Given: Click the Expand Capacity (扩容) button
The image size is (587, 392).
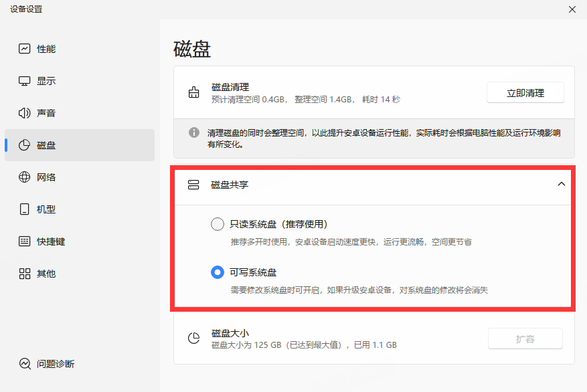Looking at the screenshot, I should (525, 339).
